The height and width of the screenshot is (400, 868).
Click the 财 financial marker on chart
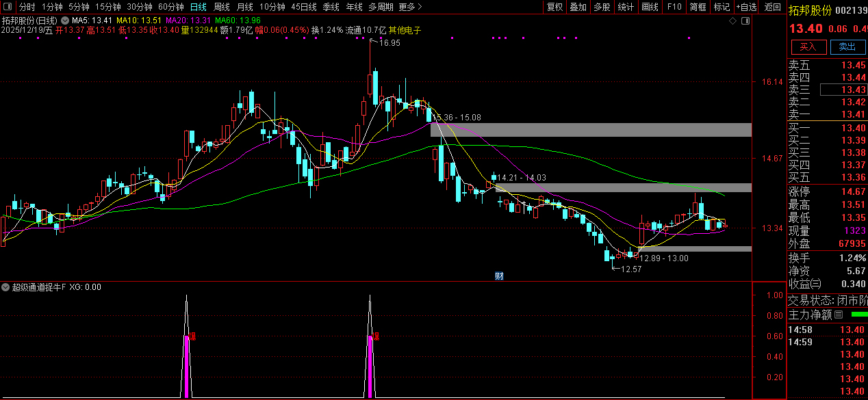(x=499, y=276)
